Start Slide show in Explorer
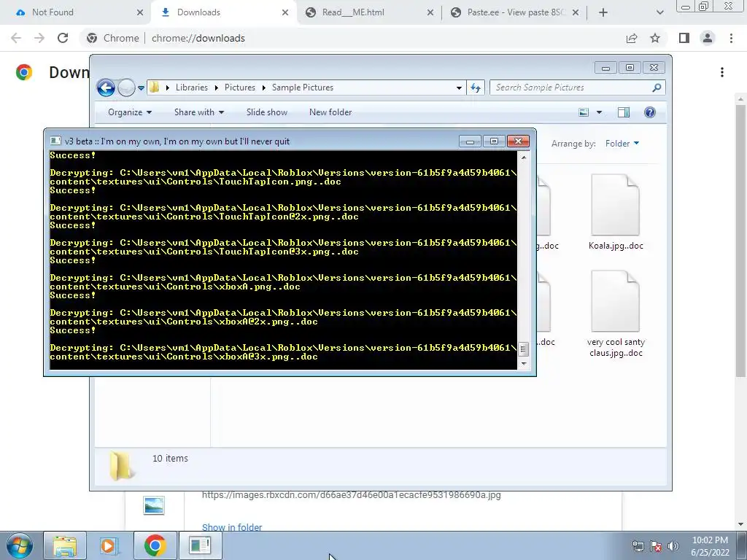This screenshot has width=747, height=560. pos(267,112)
